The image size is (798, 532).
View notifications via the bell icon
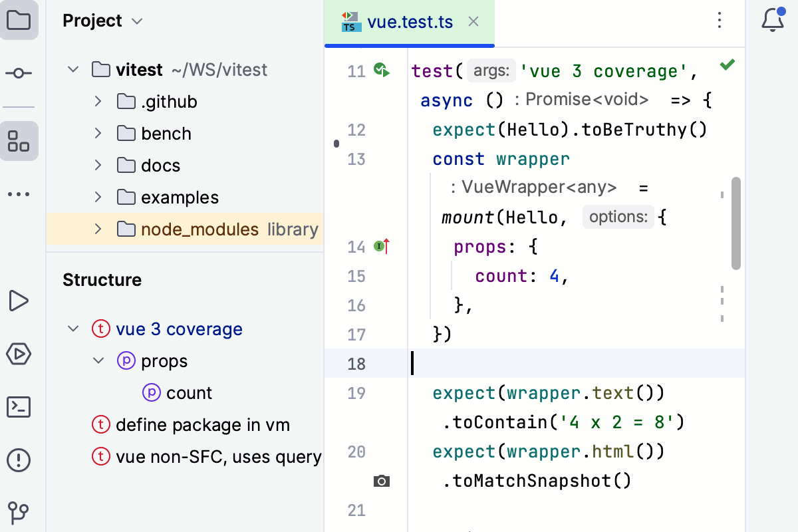[771, 21]
